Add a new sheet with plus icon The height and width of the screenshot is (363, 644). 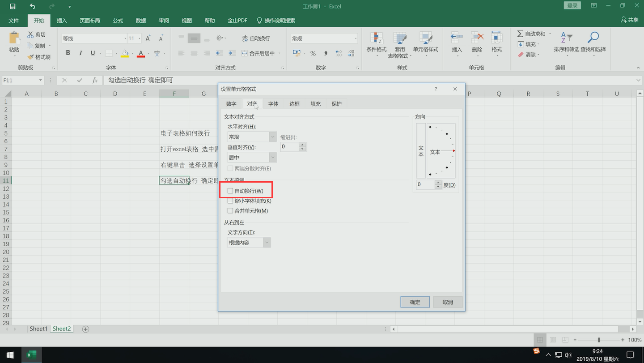click(85, 329)
